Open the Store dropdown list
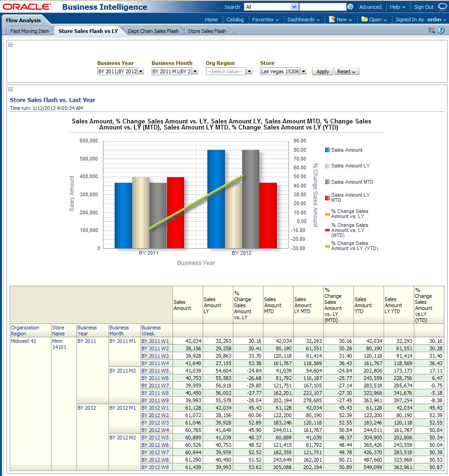The width and height of the screenshot is (449, 476). [x=303, y=71]
